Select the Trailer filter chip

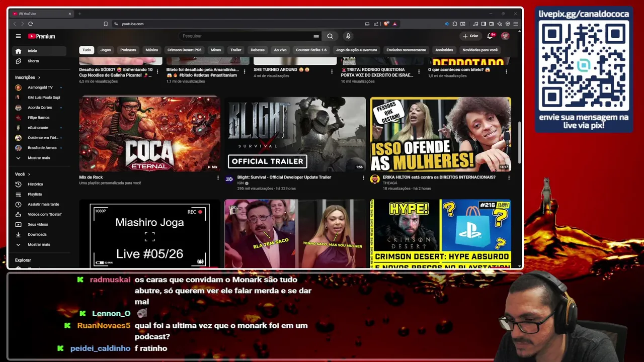[236, 50]
